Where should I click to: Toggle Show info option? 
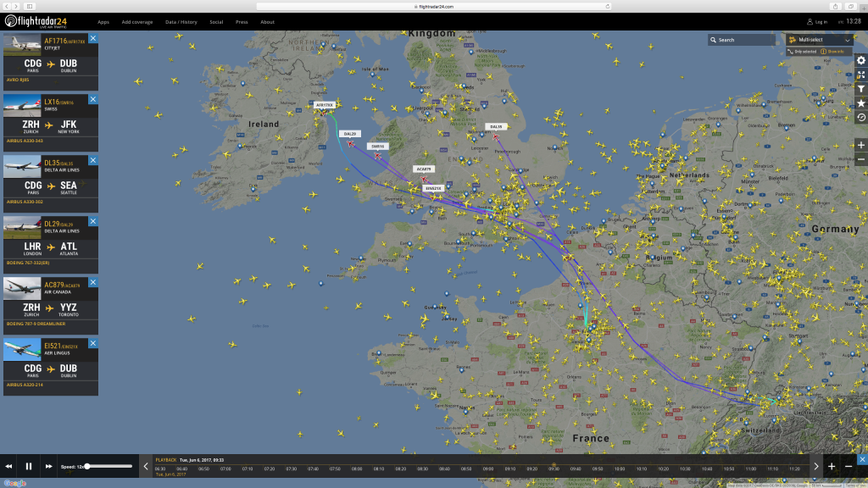pyautogui.click(x=832, y=52)
